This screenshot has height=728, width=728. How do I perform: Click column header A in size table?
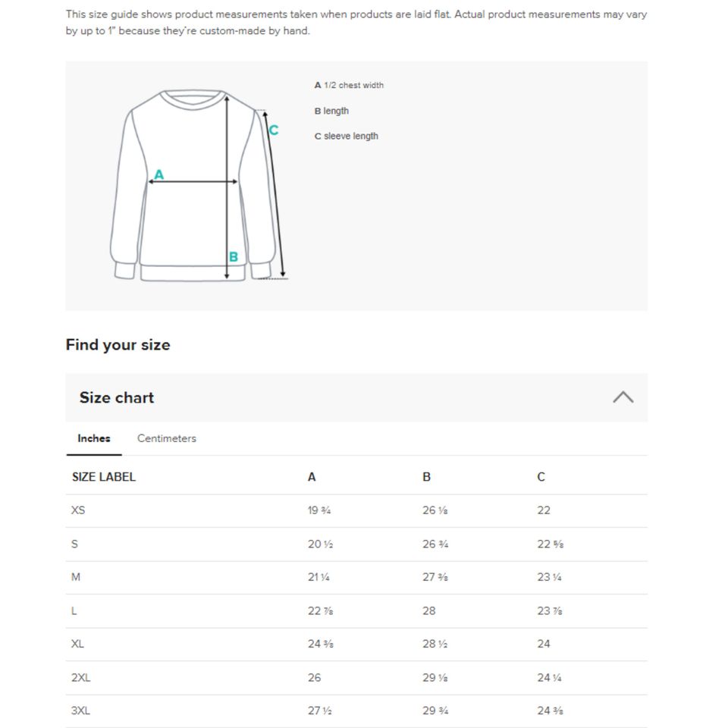[x=312, y=477]
